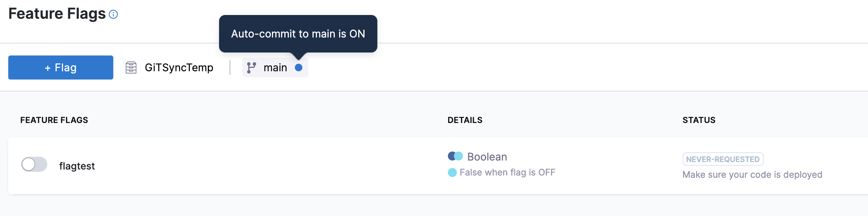Toggle the flagtest flag on
The image size is (868, 216).
[34, 164]
